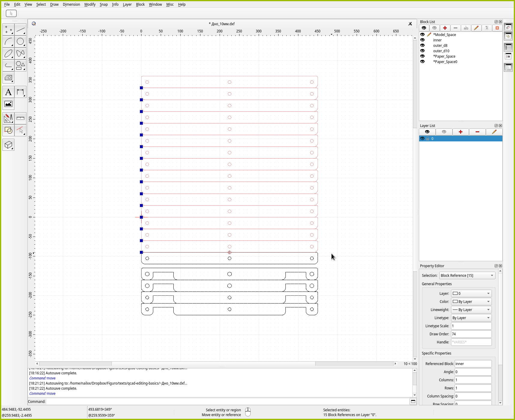
Task: Open the Circle tools menu
Action: 20,41
